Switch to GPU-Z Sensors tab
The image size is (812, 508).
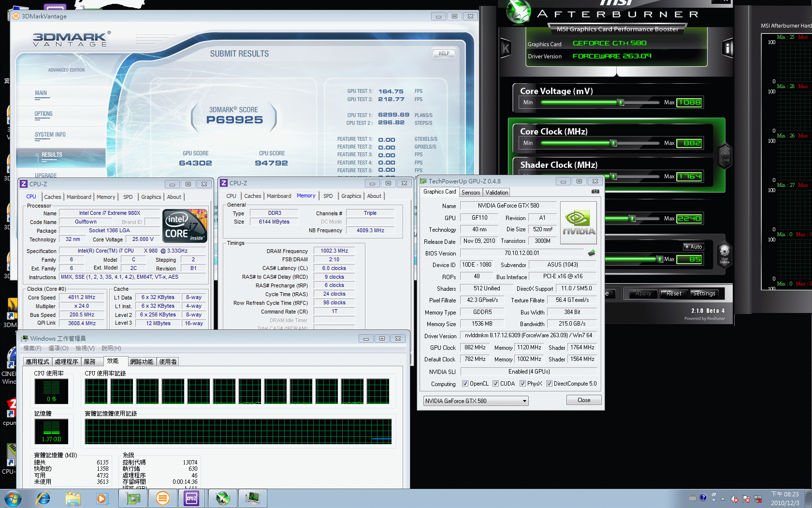(471, 193)
